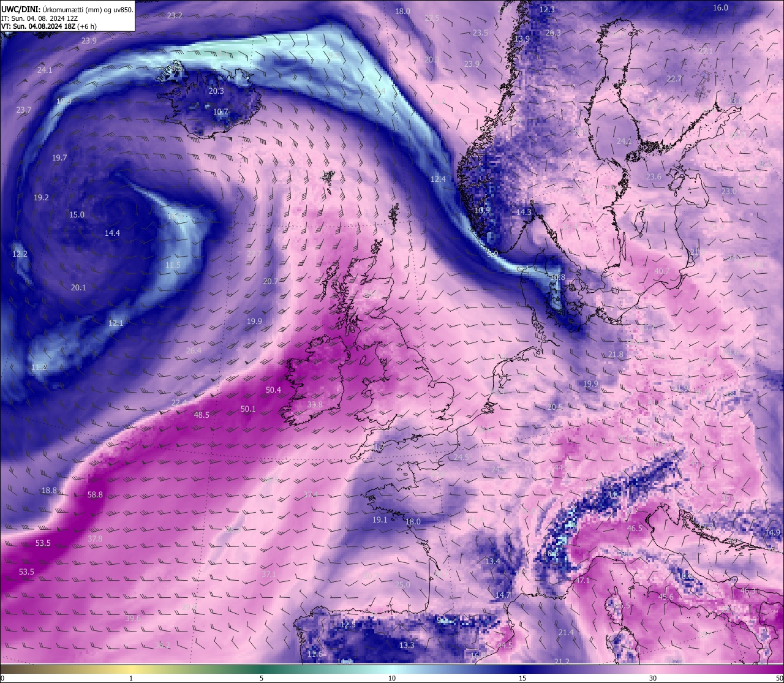The image size is (784, 683).
Task: Click the 23.6 value label
Action: click(654, 176)
